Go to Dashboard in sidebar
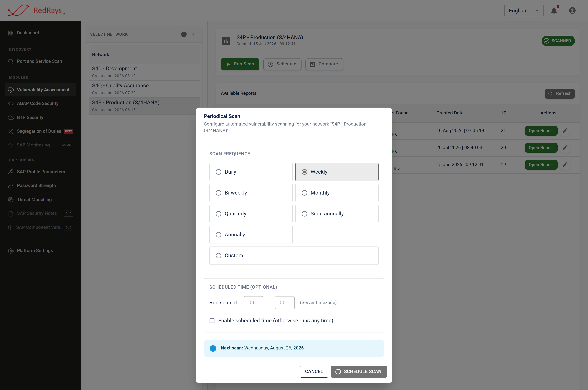Screen dimensions: 588x390 click(x=41, y=33)
